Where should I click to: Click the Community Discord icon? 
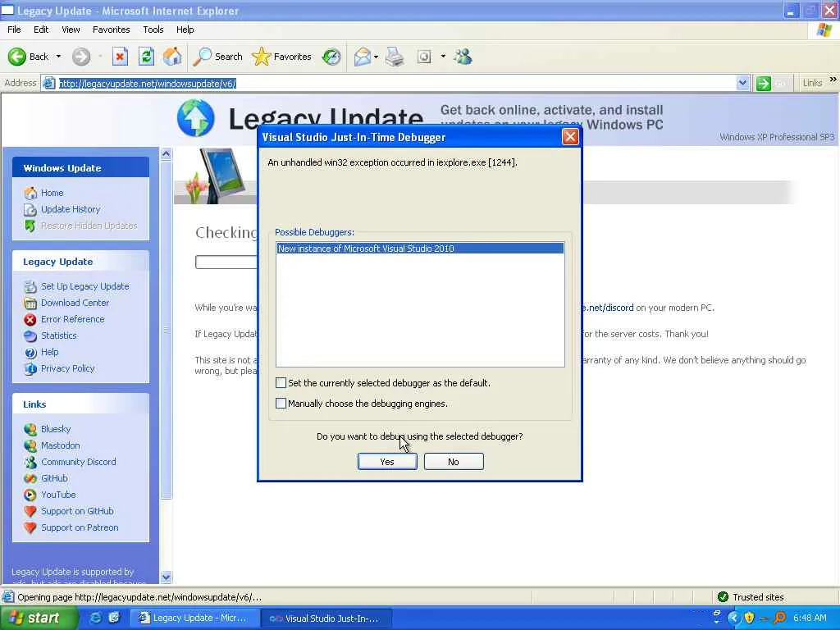click(30, 463)
